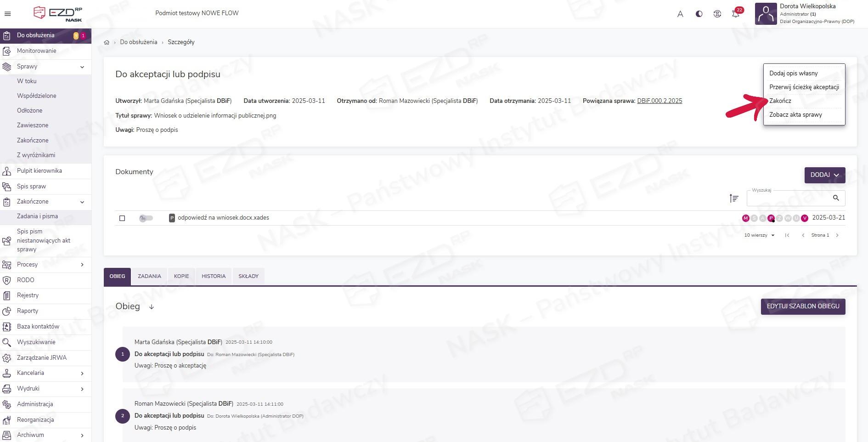Check the odpowiedź na wniosek.docx.xades checkbox
This screenshot has width=868, height=442.
(x=122, y=218)
